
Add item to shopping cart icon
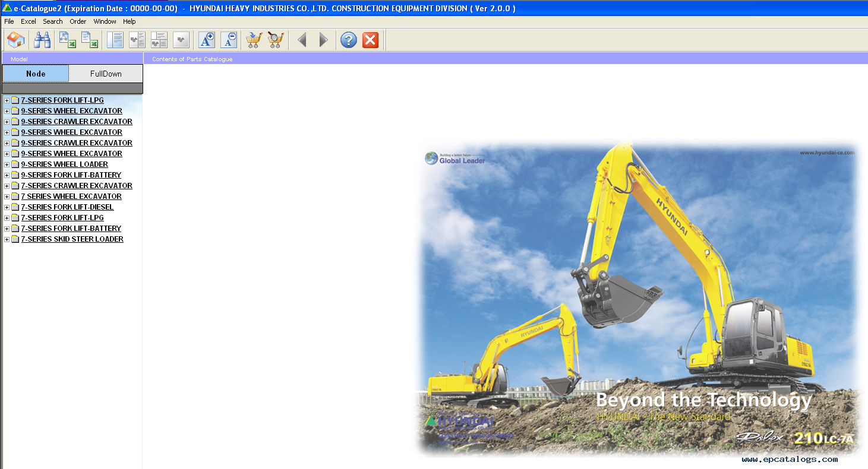(254, 40)
